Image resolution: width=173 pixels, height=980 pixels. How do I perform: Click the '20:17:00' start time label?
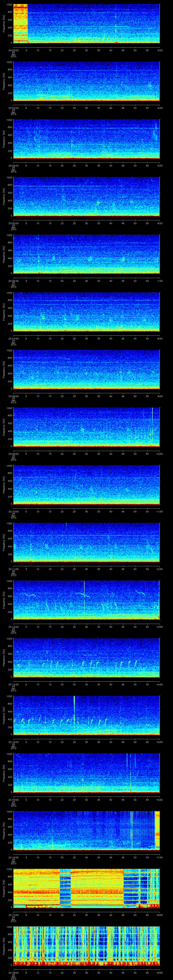point(13,915)
